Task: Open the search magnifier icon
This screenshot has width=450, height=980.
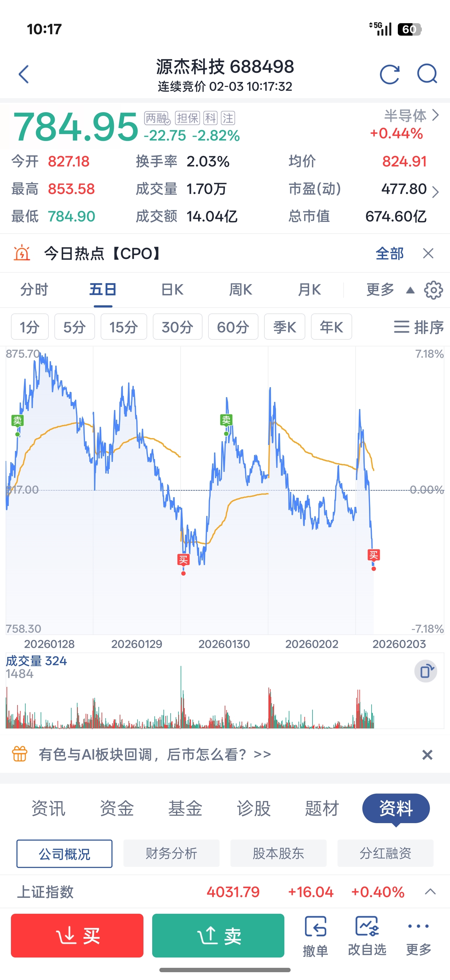Action: 427,74
